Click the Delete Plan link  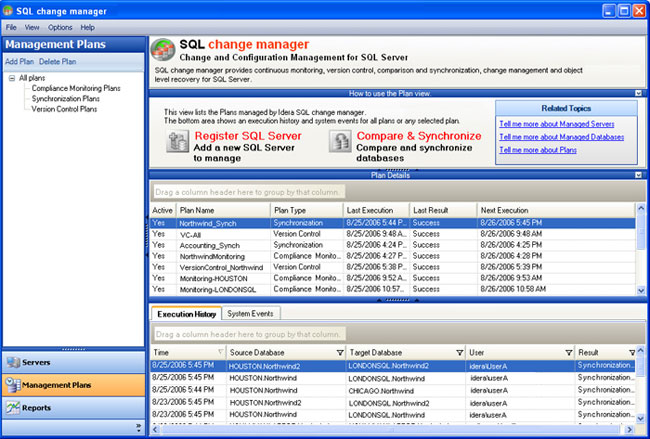coord(58,61)
